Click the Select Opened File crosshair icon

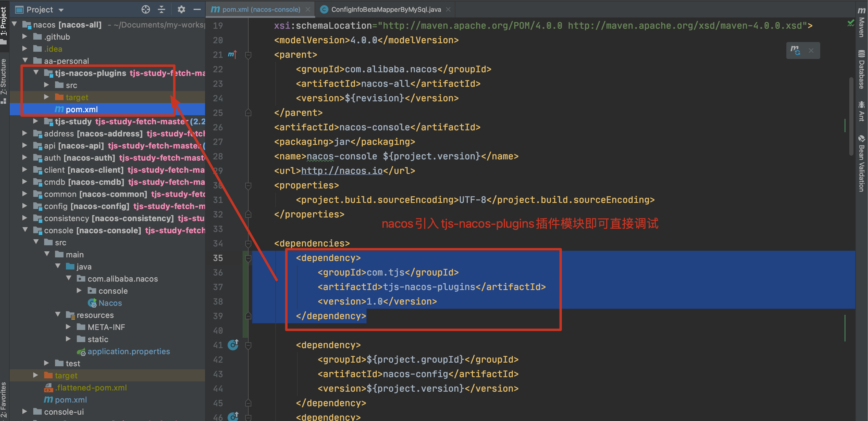(x=145, y=9)
